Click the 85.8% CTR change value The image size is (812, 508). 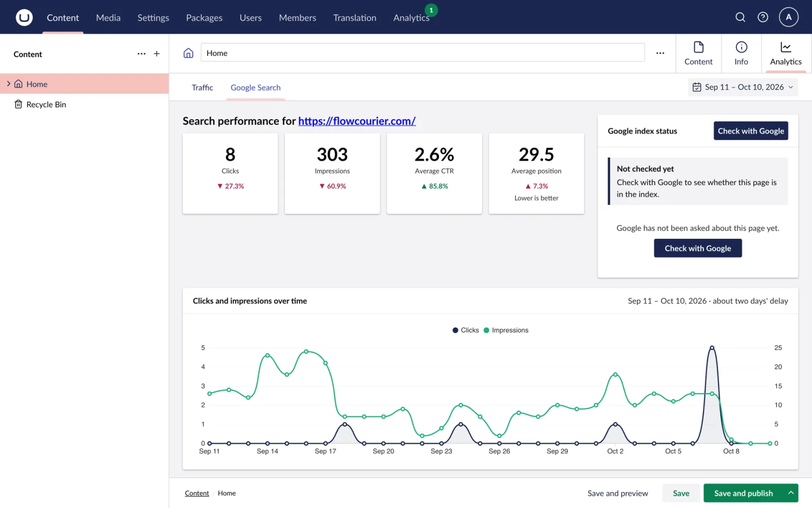[438, 186]
